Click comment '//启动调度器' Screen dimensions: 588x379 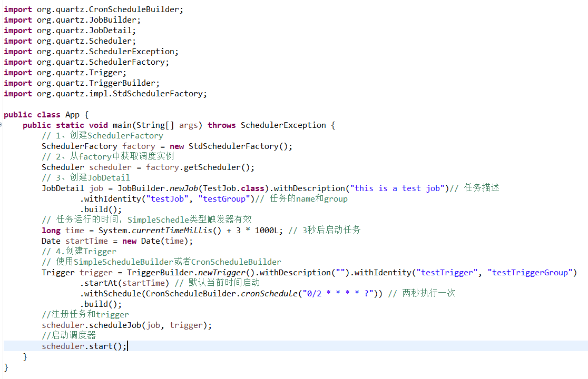click(x=68, y=335)
